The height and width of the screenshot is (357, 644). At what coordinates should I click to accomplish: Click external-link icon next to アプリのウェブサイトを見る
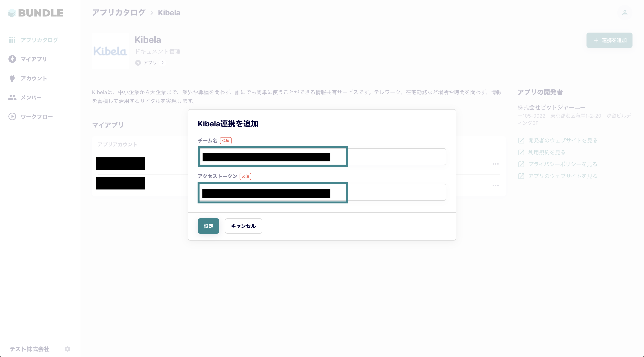(521, 176)
